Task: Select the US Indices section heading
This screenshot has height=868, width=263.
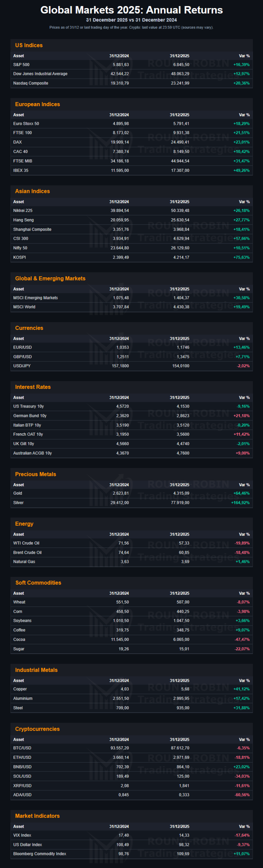Action: click(29, 45)
